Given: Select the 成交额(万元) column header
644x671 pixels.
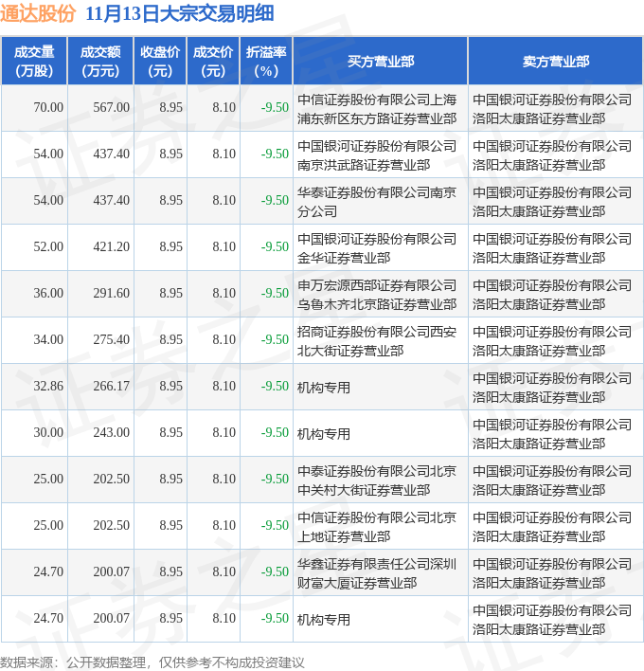Looking at the screenshot, I should point(100,62).
